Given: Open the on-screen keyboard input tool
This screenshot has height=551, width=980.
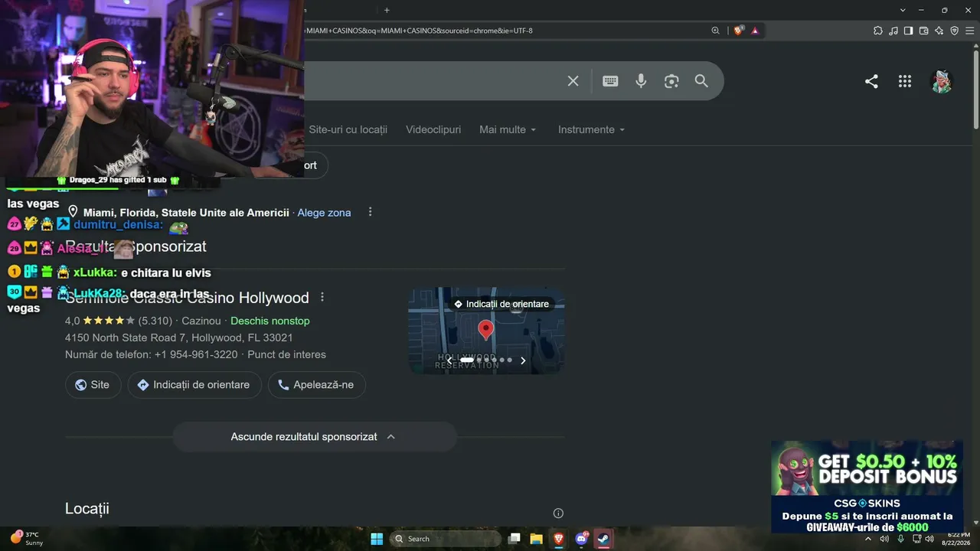Looking at the screenshot, I should tap(610, 81).
